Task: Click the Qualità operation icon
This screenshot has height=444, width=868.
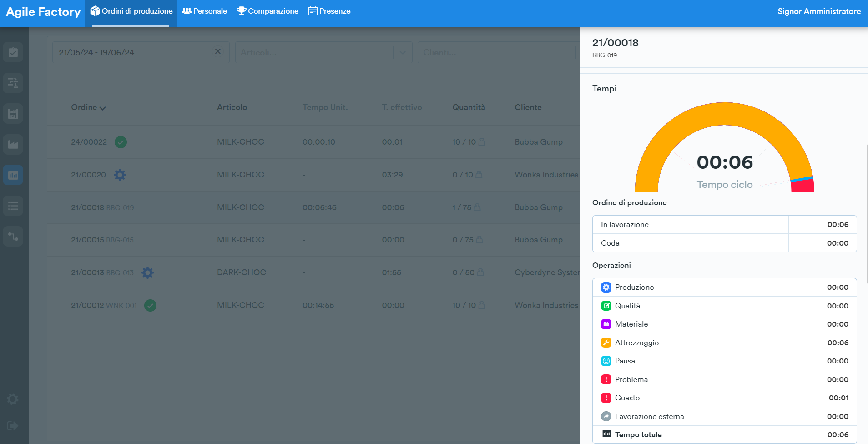Action: (x=606, y=306)
